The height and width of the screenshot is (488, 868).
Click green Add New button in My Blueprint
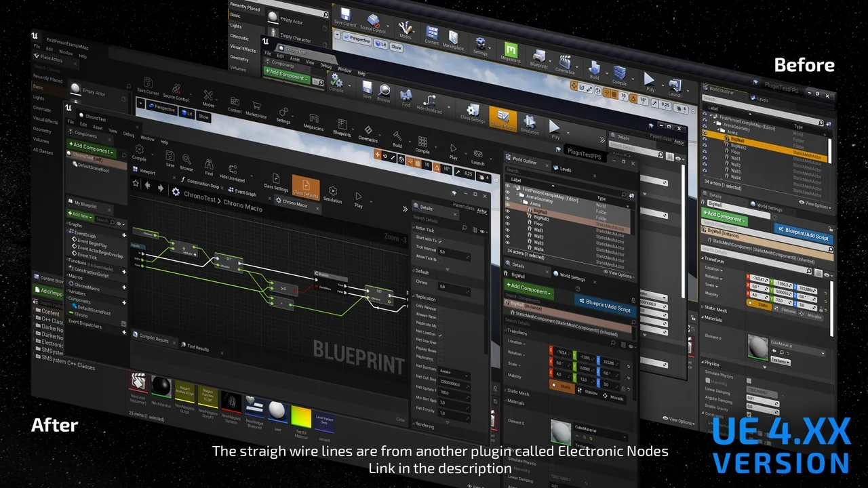[x=79, y=215]
